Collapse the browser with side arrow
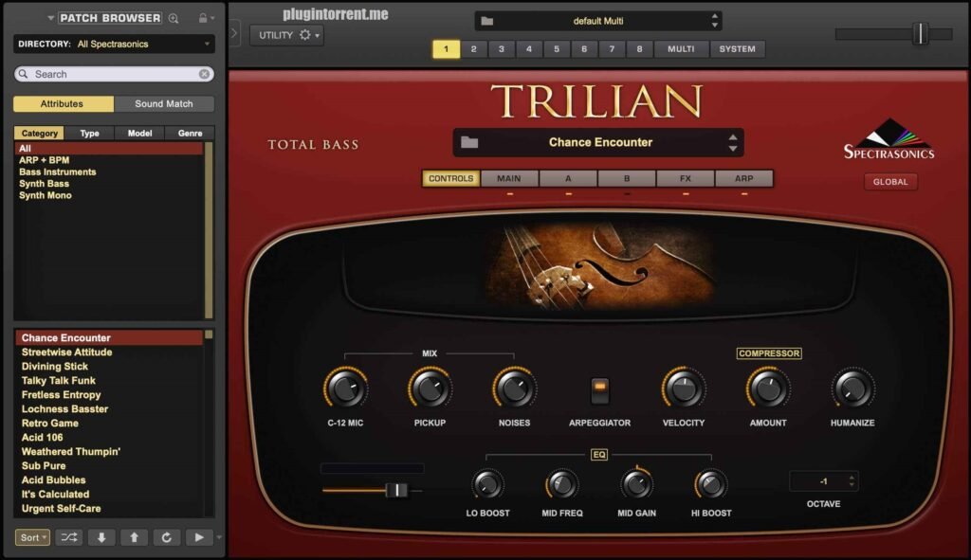971x560 pixels. [x=234, y=33]
